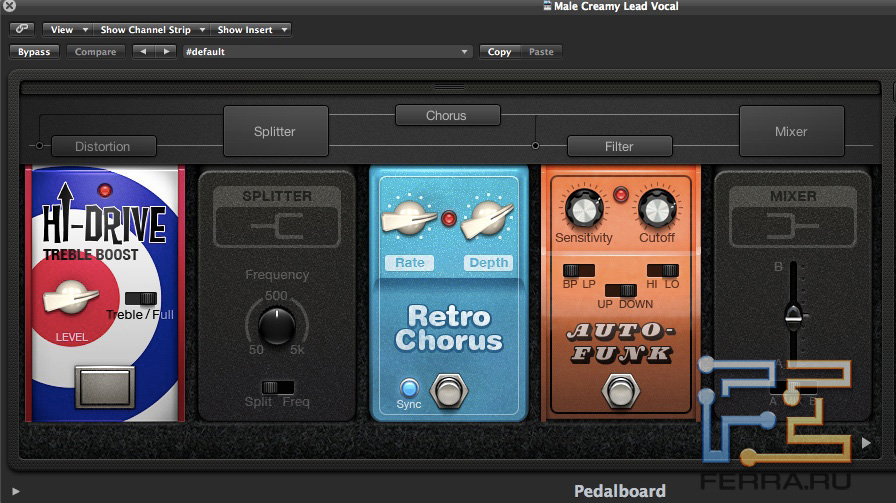896x503 pixels.
Task: Toggle the Retro Chorus Sync button
Action: [x=408, y=387]
